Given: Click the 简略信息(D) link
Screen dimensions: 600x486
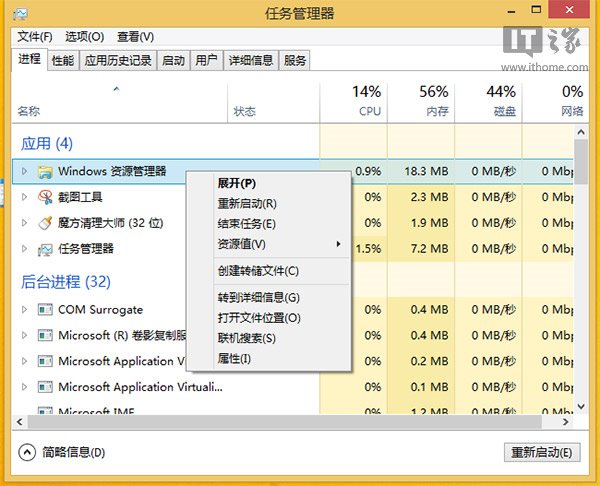Looking at the screenshot, I should 73,453.
